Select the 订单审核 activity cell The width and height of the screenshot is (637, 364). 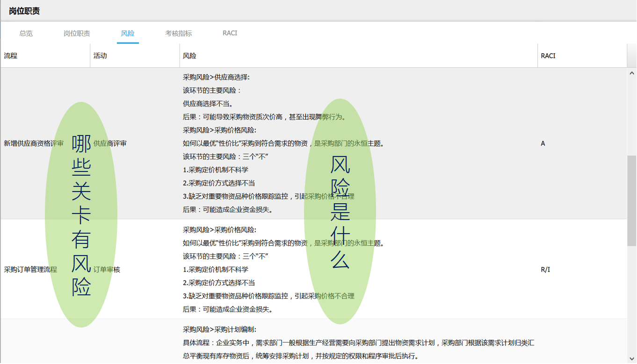click(x=107, y=270)
